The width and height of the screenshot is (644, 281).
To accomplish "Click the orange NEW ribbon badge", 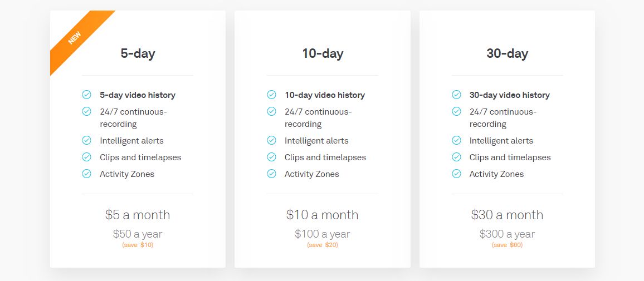I will [x=75, y=38].
